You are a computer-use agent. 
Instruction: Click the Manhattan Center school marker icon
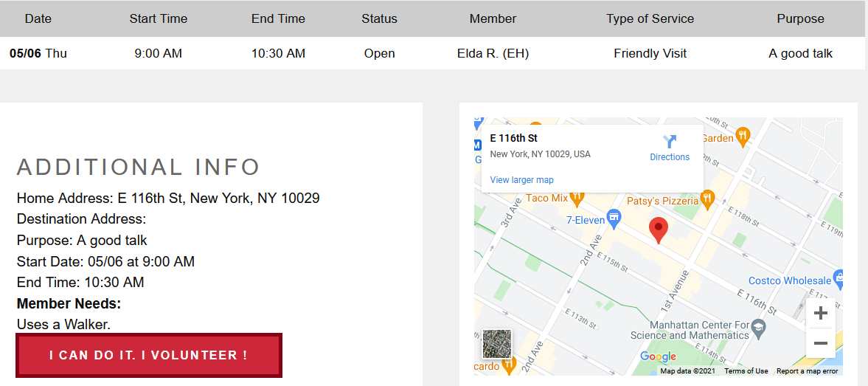point(759,325)
